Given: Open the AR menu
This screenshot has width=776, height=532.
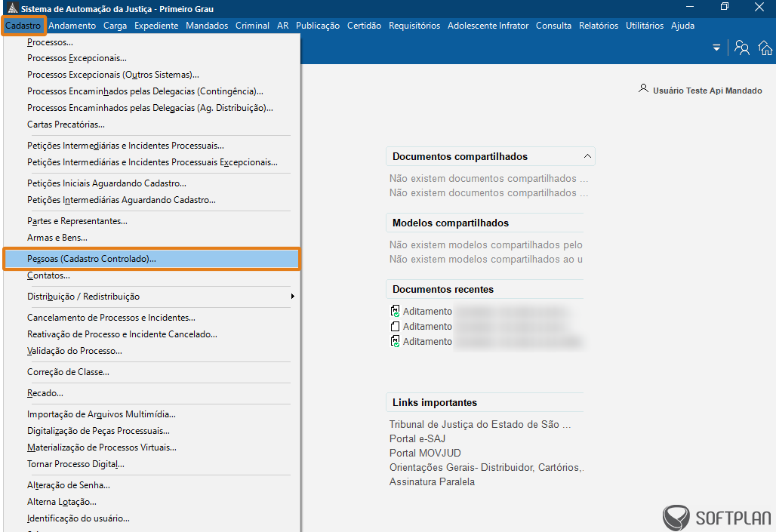Looking at the screenshot, I should [282, 25].
